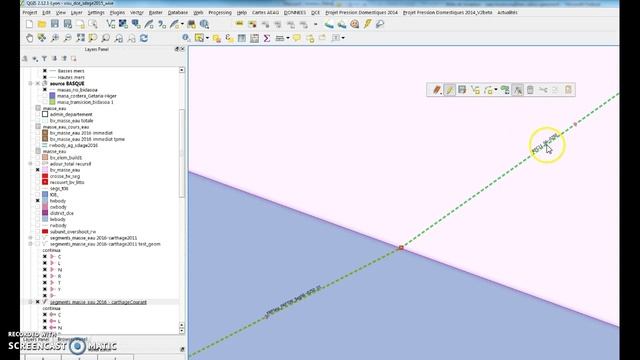The height and width of the screenshot is (360, 640).
Task: Select Node tool in floating toolbar
Action: coord(518,90)
